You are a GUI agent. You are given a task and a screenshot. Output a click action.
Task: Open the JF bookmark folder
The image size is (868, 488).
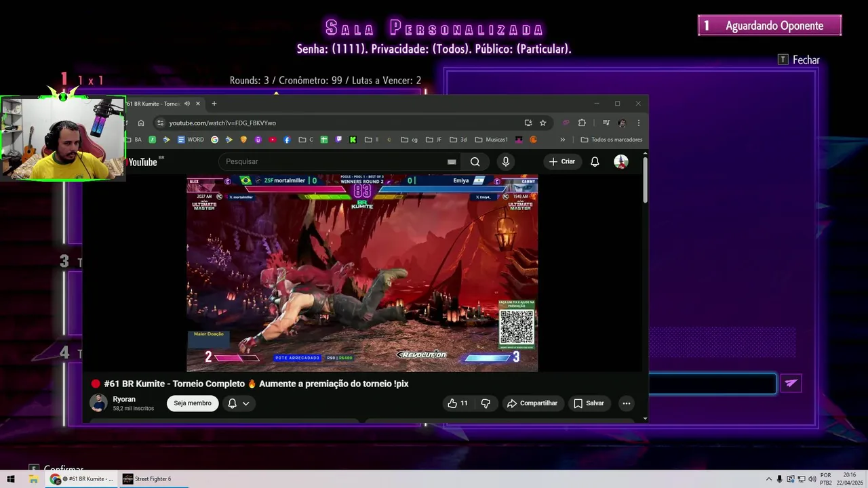[434, 140]
